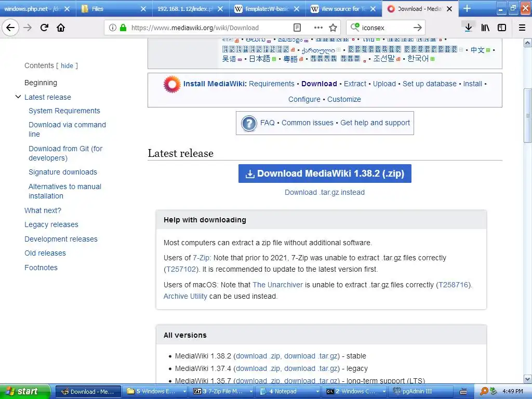Open The Unarchiver link
This screenshot has width=532, height=399.
[x=277, y=285]
